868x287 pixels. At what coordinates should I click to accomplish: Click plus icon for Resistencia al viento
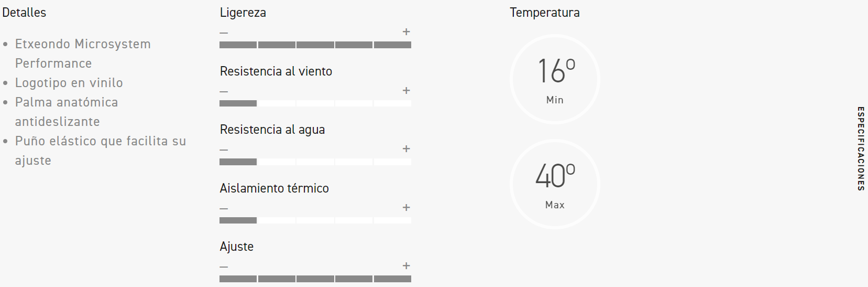[x=406, y=91]
